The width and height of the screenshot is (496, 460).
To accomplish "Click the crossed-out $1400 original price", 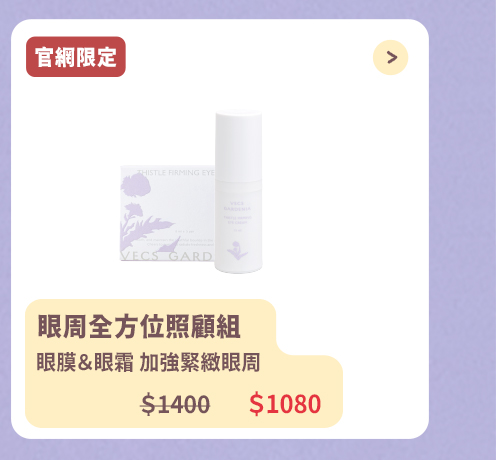I will (x=175, y=404).
